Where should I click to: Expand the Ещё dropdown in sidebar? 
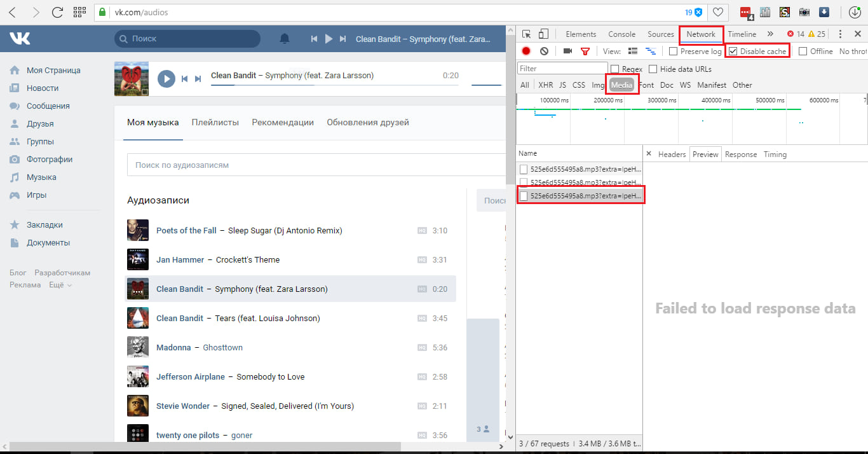(x=60, y=285)
